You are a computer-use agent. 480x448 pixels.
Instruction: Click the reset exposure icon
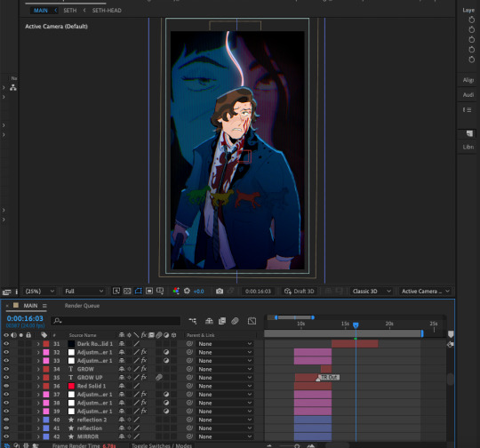[187, 291]
